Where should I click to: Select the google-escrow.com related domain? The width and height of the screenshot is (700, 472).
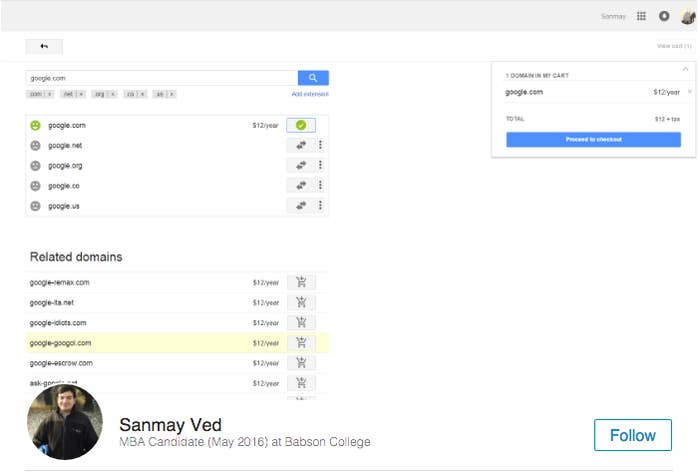(x=61, y=363)
